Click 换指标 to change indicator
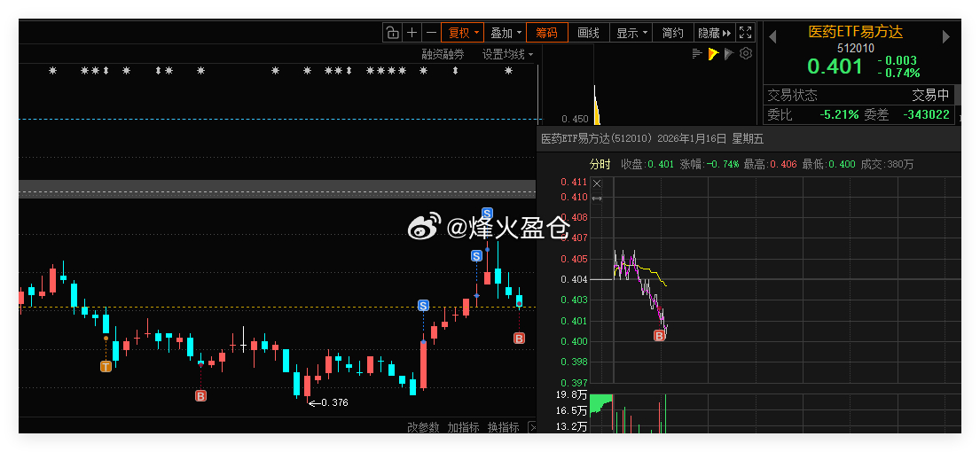The height and width of the screenshot is (452, 980). 503,427
